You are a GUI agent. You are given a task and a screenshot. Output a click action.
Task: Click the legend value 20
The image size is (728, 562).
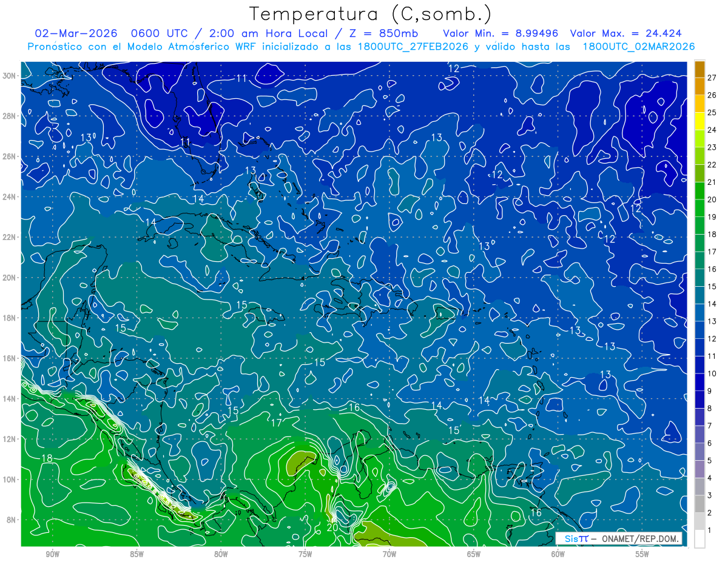pos(712,199)
